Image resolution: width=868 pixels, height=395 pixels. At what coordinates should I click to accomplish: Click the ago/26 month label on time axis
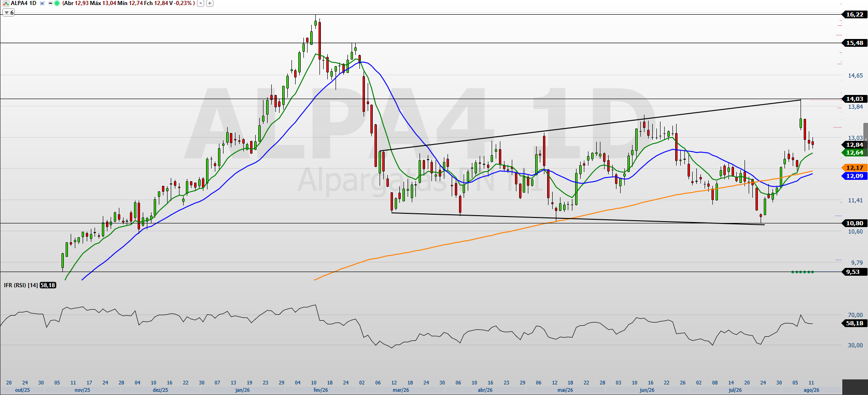811,390
